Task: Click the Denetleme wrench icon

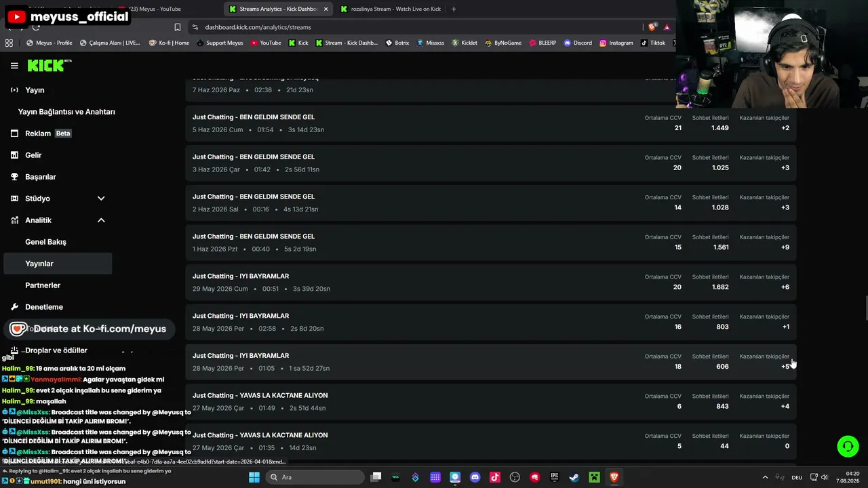Action: tap(14, 307)
